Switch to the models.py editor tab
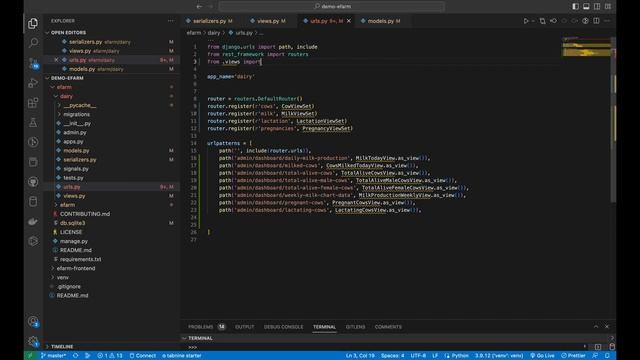Viewport: 640px width, 360px height. click(x=381, y=21)
